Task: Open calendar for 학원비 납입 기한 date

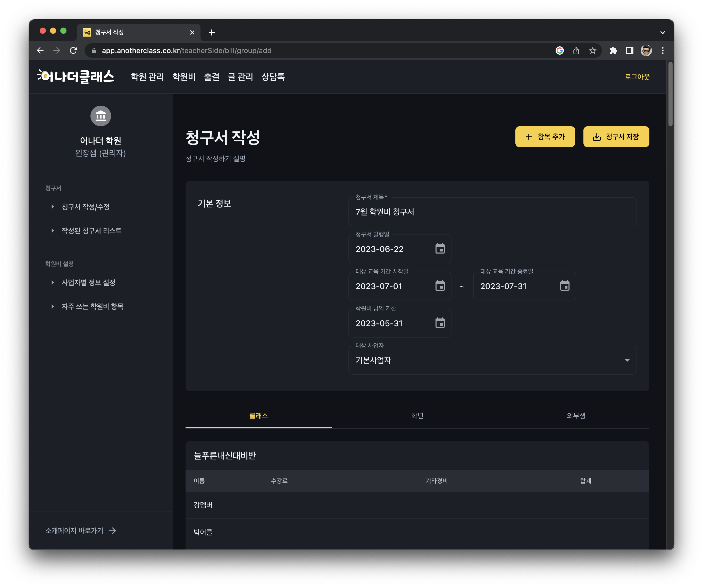Action: click(440, 323)
